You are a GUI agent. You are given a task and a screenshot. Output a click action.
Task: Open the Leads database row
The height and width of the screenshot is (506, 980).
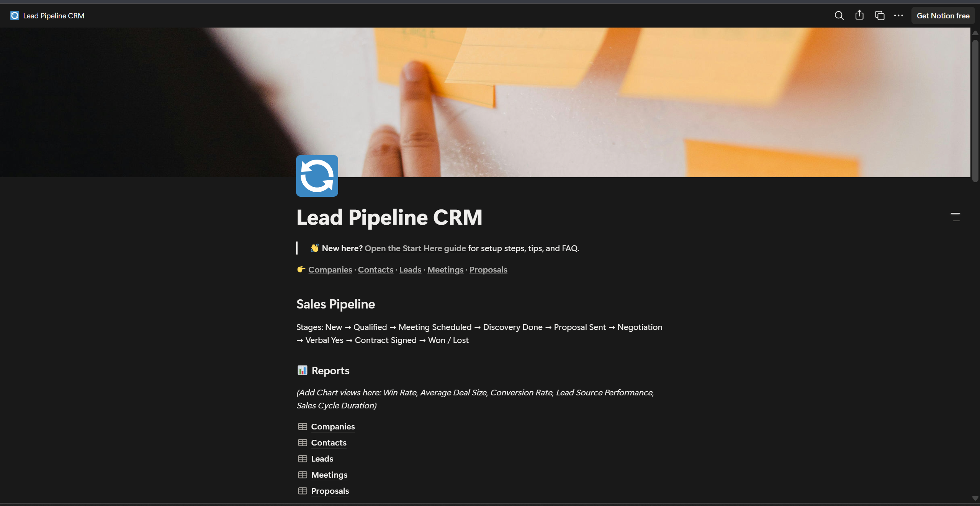click(322, 459)
